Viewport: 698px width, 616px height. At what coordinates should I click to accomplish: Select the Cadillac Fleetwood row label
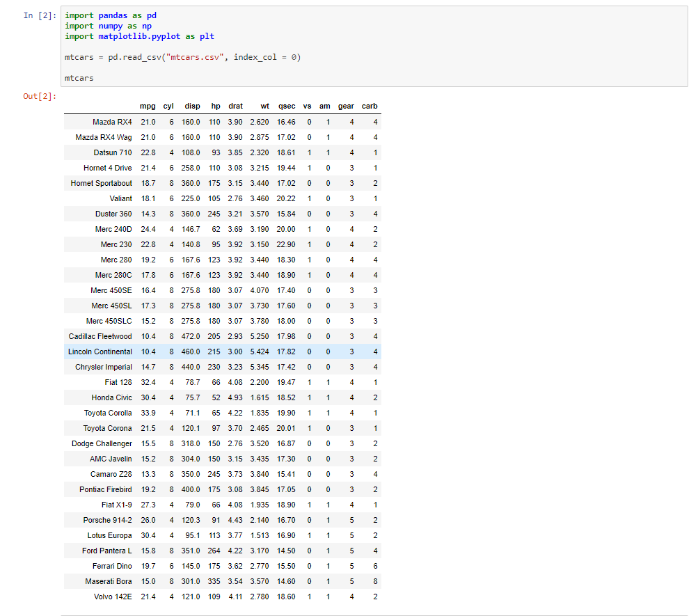100,336
